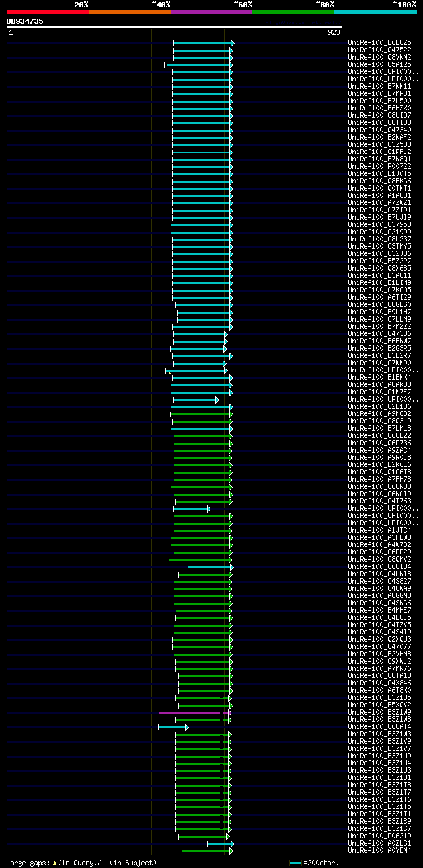Viewport: 423px width, 868px height.
Task: Select hit label UniRef100_P00722
Action: point(381,166)
